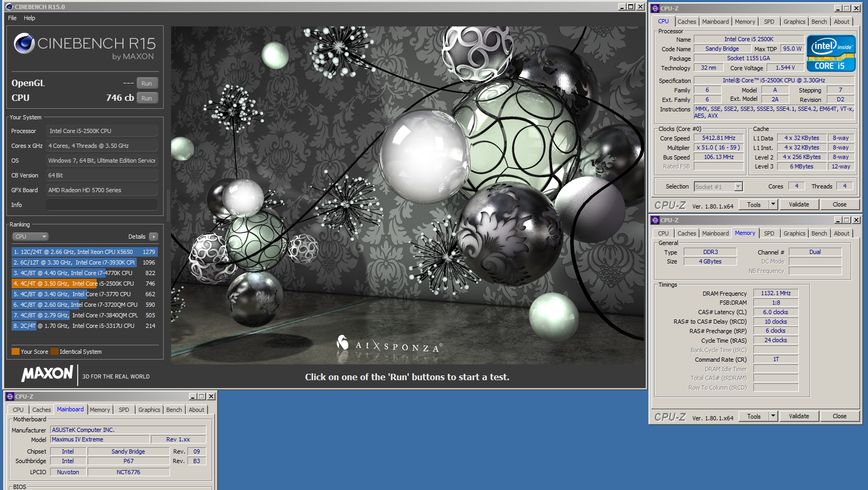The width and height of the screenshot is (868, 490).
Task: Open the Cinebench Help menu
Action: pos(30,18)
